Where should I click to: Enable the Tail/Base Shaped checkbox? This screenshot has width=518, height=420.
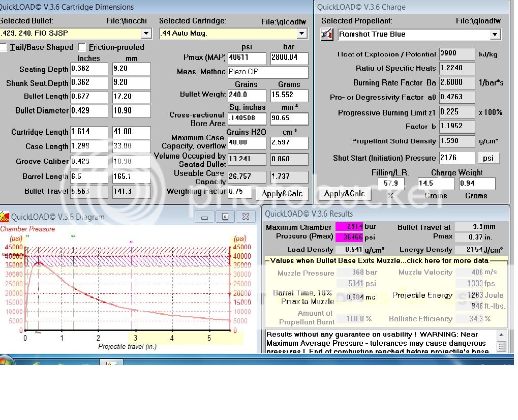(x=3, y=47)
